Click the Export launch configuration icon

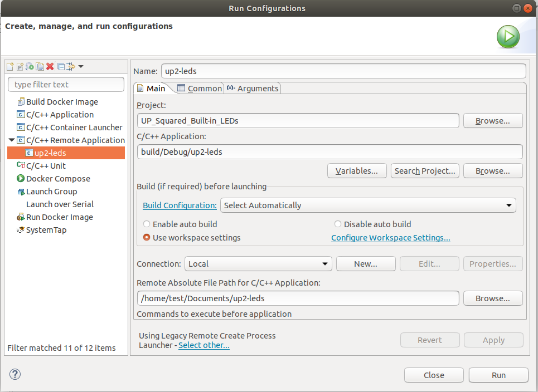(30, 67)
